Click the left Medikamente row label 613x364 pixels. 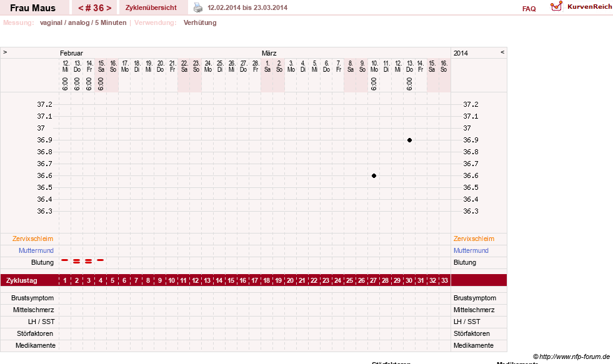tap(36, 345)
